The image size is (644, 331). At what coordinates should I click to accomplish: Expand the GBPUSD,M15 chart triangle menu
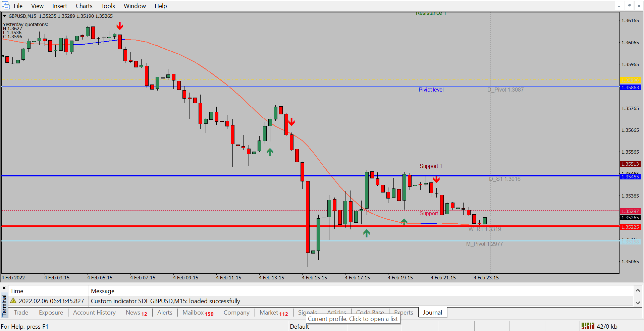pos(5,16)
